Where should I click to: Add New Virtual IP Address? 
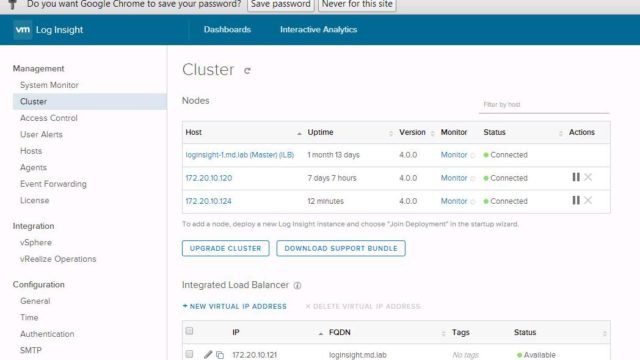pyautogui.click(x=235, y=306)
